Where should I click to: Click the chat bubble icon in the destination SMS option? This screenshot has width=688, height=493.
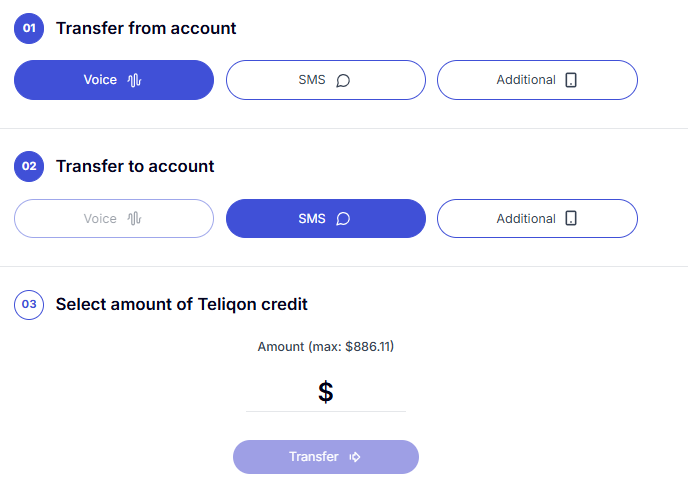pyautogui.click(x=343, y=219)
